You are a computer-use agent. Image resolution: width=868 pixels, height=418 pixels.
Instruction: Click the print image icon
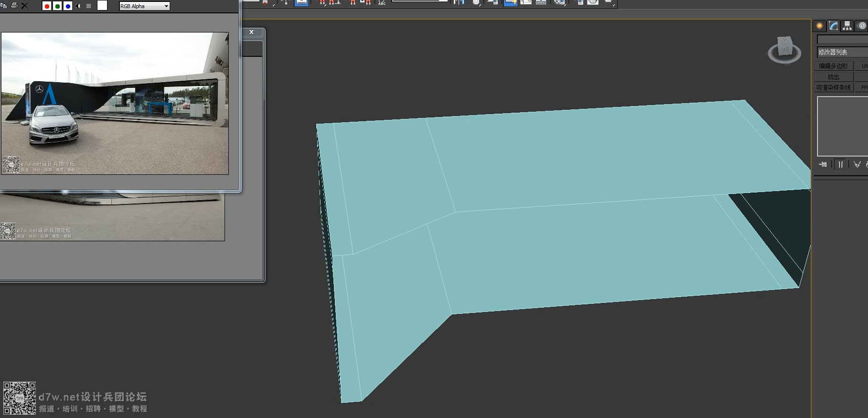[x=14, y=6]
